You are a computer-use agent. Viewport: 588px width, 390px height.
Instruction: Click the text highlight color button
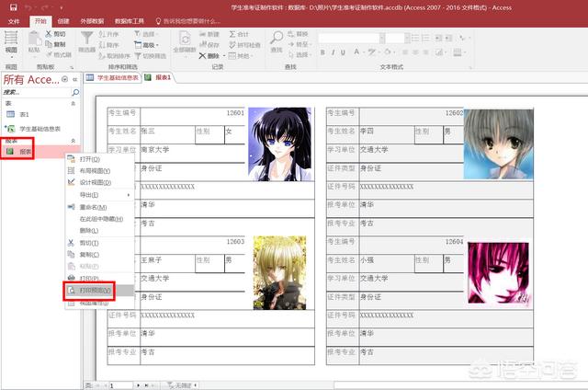click(371, 52)
